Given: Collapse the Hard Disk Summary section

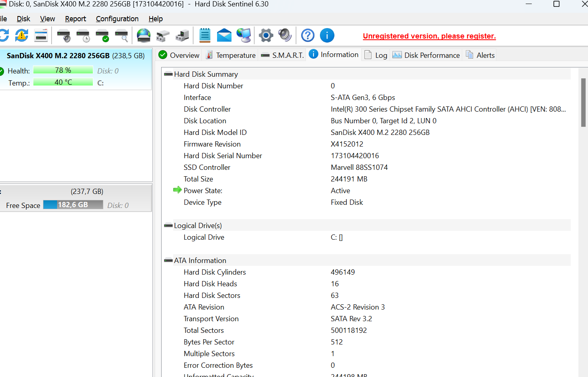Looking at the screenshot, I should 168,74.
